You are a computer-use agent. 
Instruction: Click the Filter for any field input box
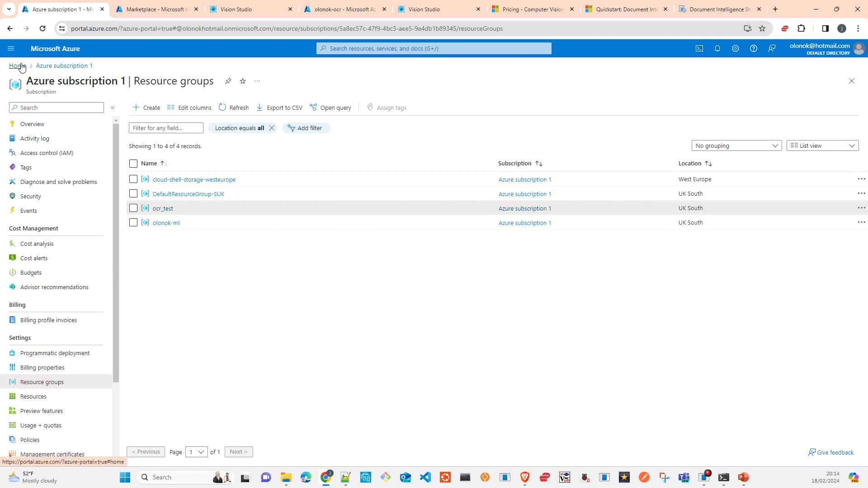[166, 128]
